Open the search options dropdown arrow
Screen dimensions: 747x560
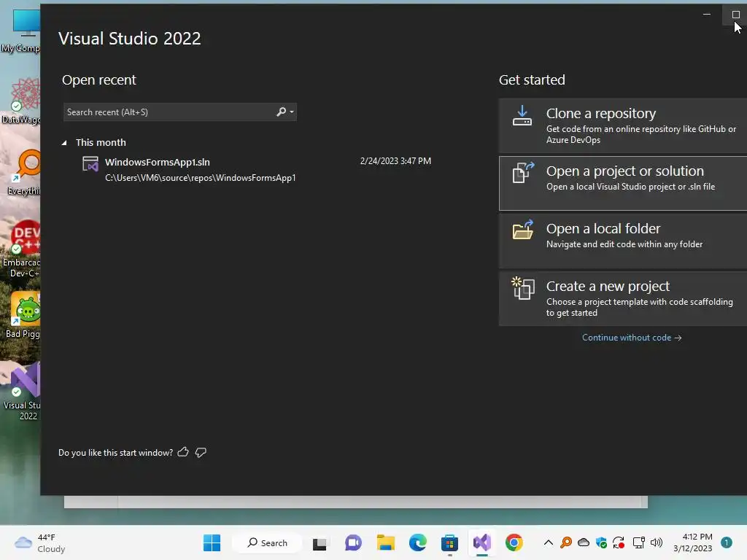click(x=292, y=112)
